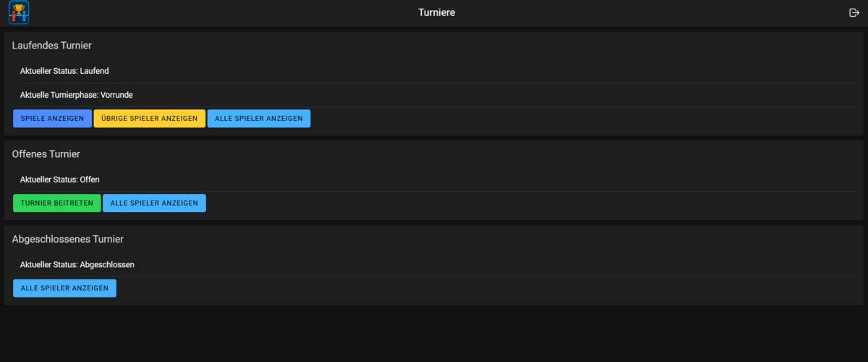Click the 'Aktueller Status: Laufend' row
868x362 pixels.
64,71
